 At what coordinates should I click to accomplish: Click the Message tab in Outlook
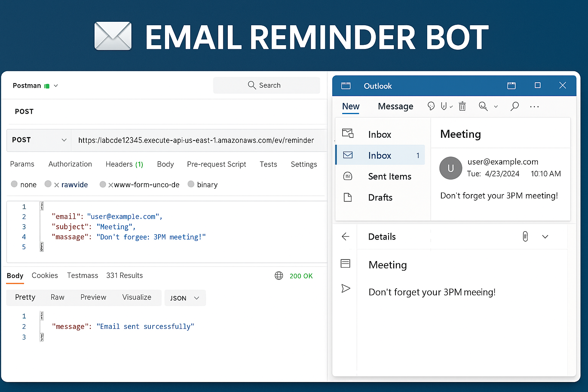[395, 106]
